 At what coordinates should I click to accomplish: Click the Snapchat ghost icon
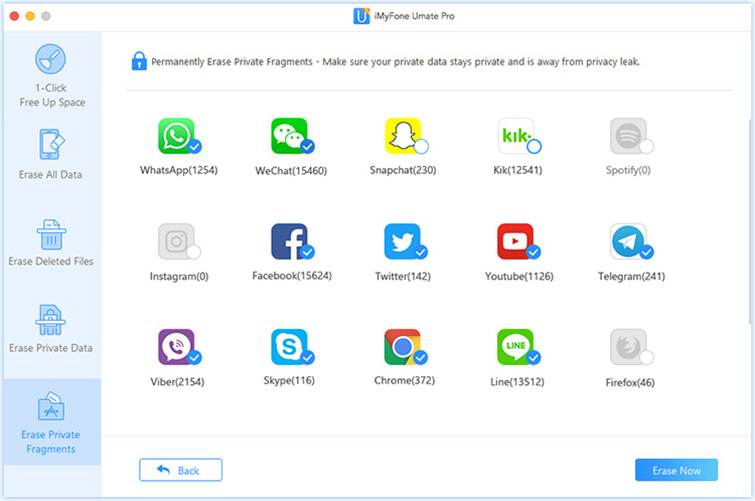(x=403, y=136)
